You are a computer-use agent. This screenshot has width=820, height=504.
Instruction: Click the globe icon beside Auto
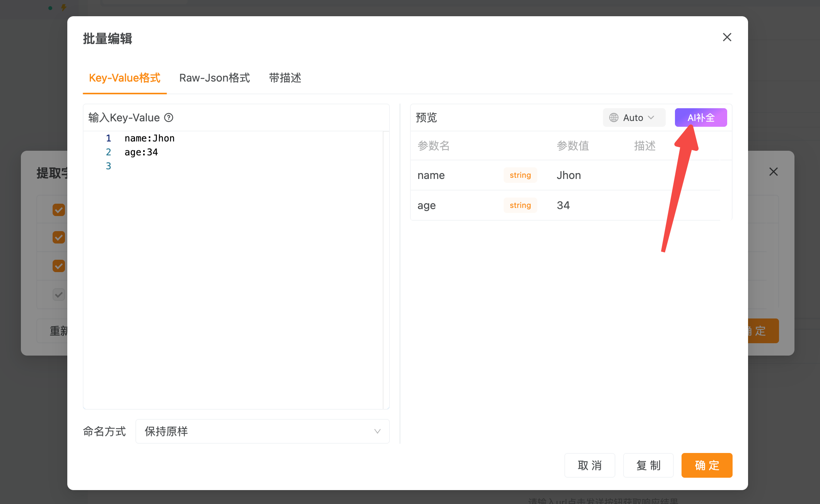613,117
